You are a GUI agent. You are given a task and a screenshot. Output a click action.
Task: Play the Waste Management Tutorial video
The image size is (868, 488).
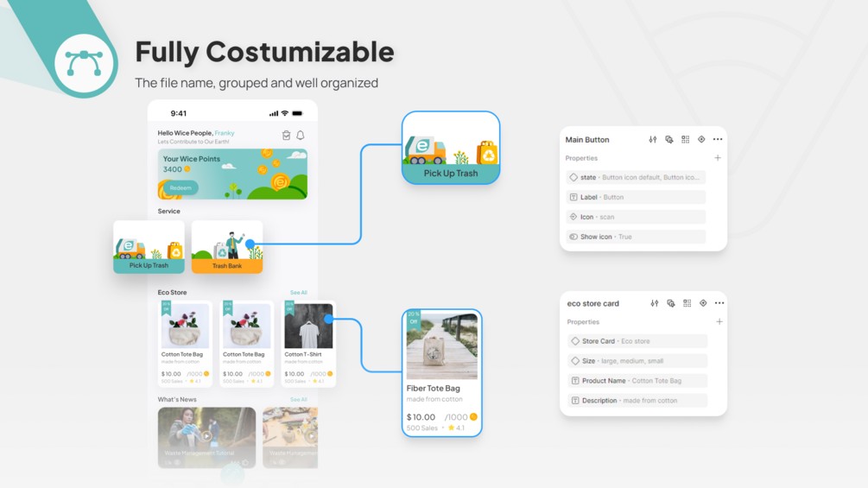click(x=206, y=436)
